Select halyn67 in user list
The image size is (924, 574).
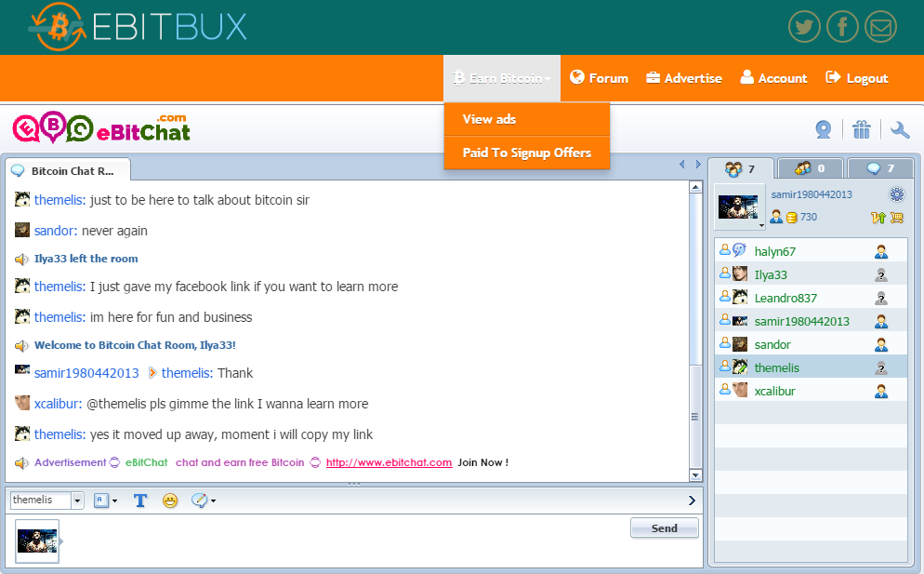point(811,251)
